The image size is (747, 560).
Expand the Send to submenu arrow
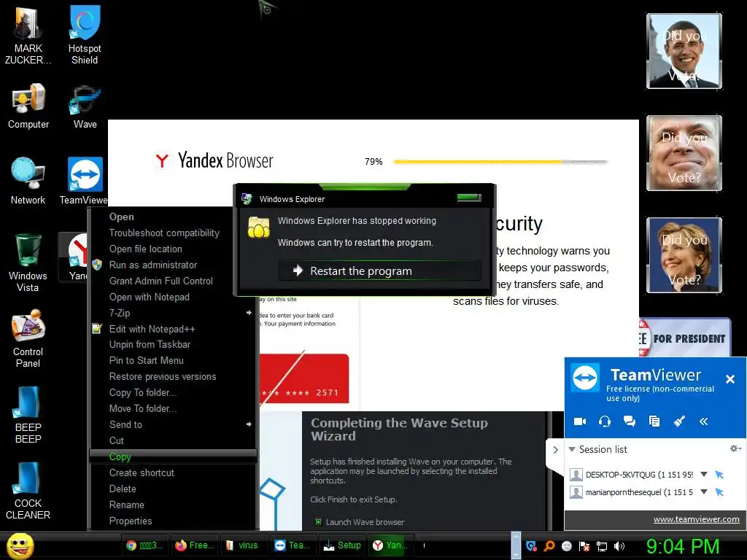(249, 424)
